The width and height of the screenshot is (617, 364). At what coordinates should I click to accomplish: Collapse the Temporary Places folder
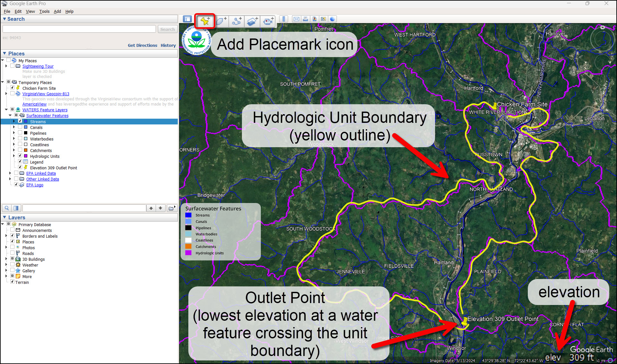pyautogui.click(x=3, y=82)
